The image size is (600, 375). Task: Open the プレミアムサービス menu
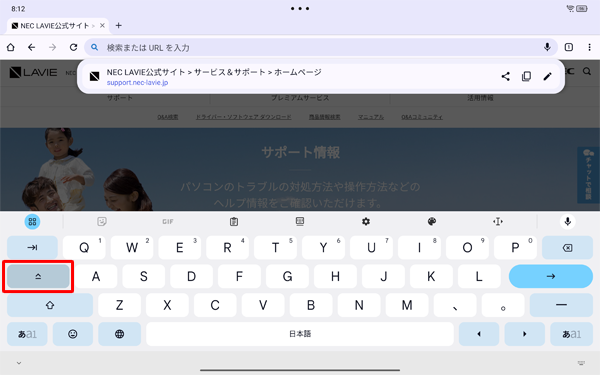point(300,98)
